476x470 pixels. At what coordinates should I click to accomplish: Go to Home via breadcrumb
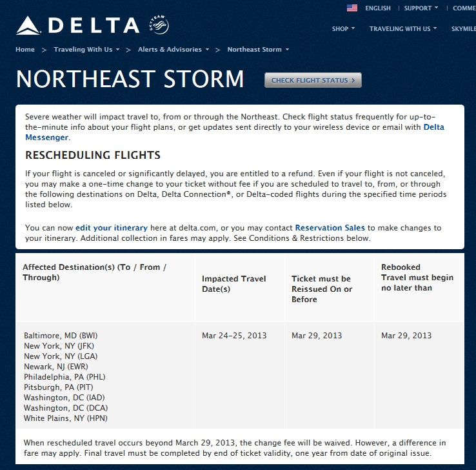tap(25, 50)
